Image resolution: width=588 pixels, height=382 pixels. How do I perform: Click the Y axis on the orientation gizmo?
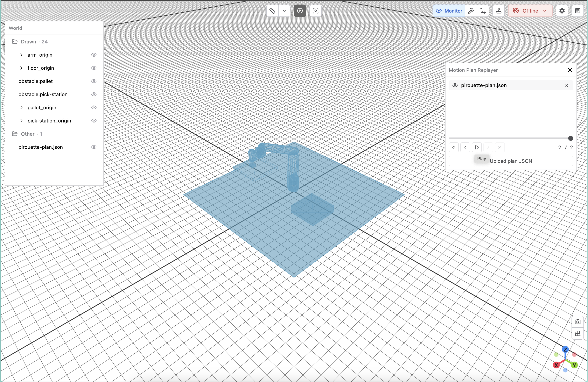click(x=574, y=365)
